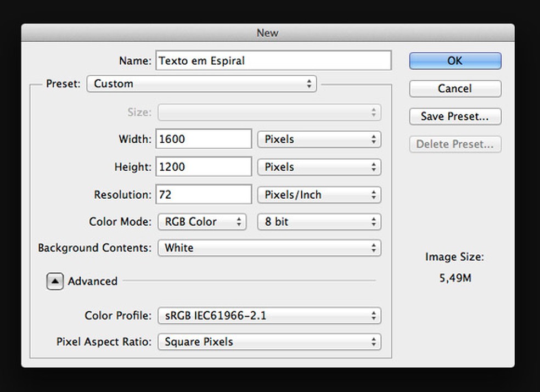Open the Width units dropdown

(x=319, y=139)
